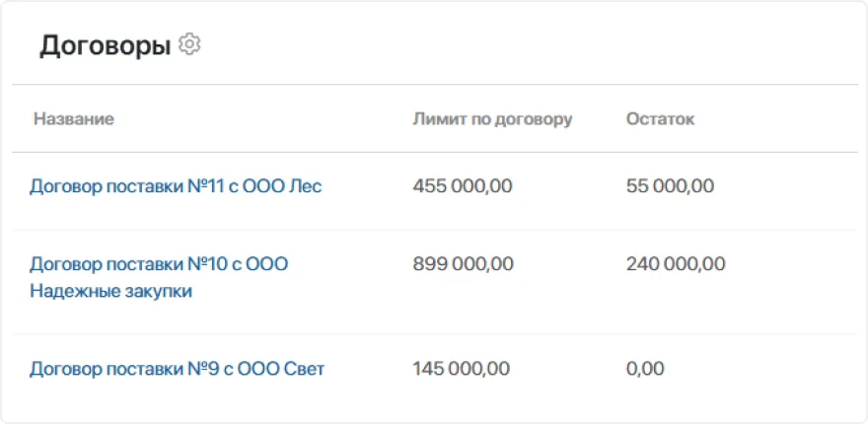
Task: Click blank space right of the settings gear
Action: [493, 45]
